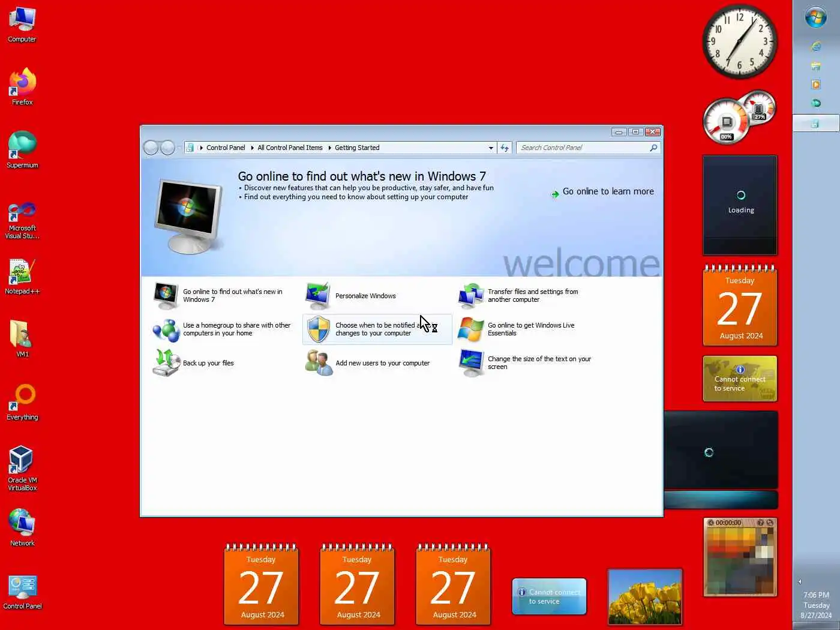Select the Microsoft Visual Studio desktop shortcut
The height and width of the screenshot is (630, 840).
tap(22, 220)
